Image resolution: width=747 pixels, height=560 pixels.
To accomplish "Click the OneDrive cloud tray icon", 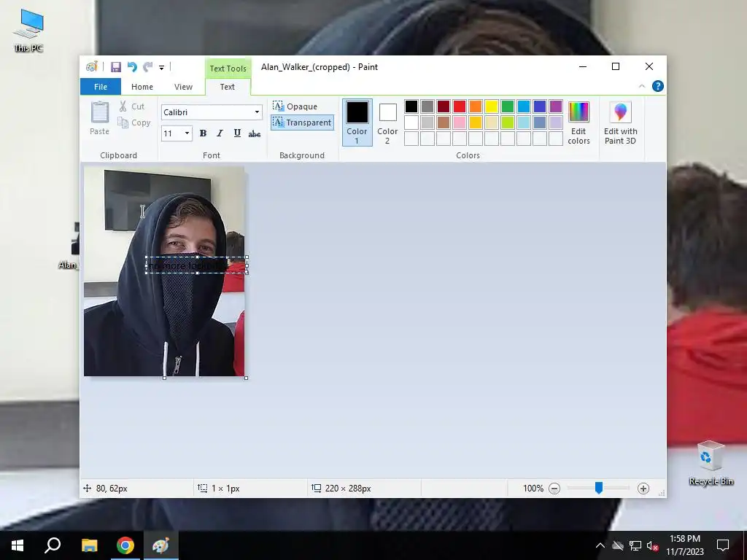I will 618,545.
